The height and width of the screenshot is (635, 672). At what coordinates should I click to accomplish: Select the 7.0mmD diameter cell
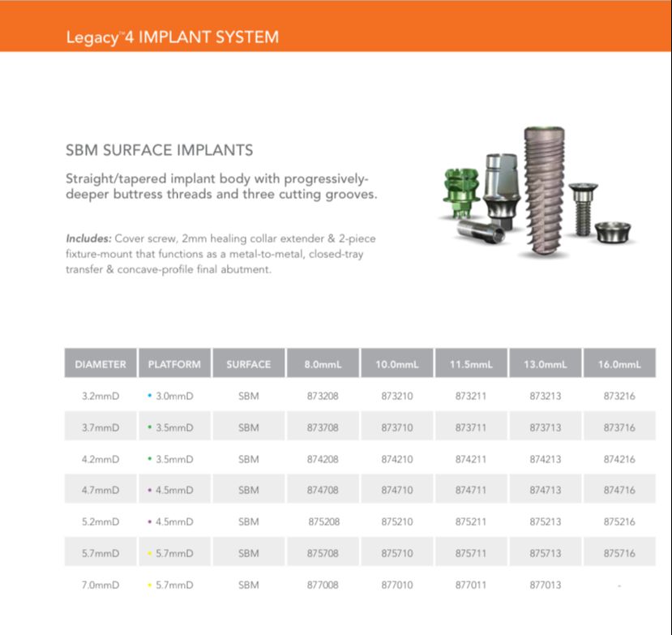(101, 585)
